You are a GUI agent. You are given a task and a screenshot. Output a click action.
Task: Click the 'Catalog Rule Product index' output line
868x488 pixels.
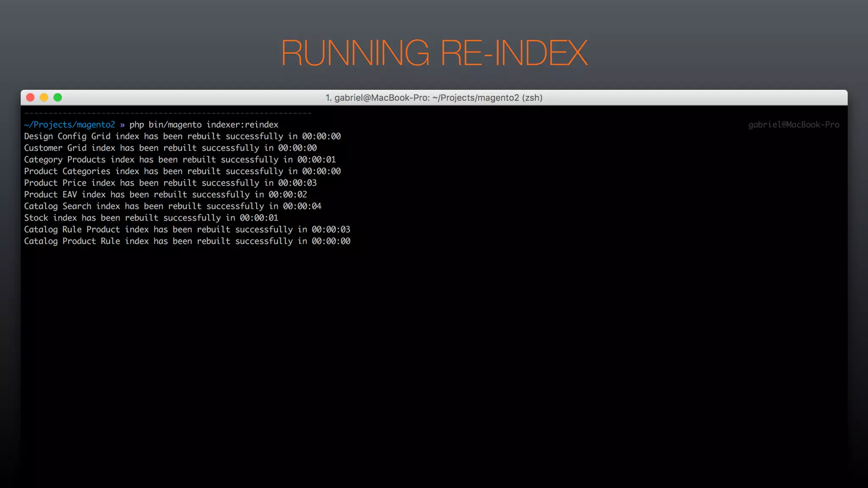pos(187,230)
